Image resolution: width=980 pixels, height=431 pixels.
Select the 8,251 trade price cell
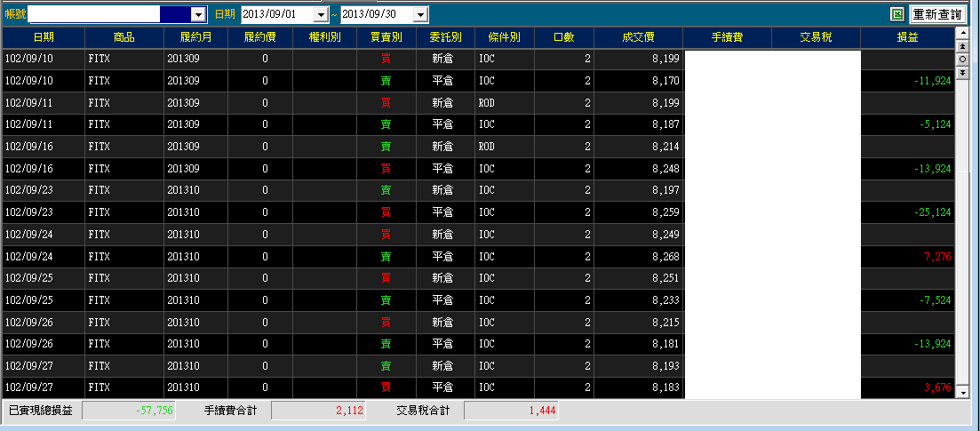tap(639, 278)
